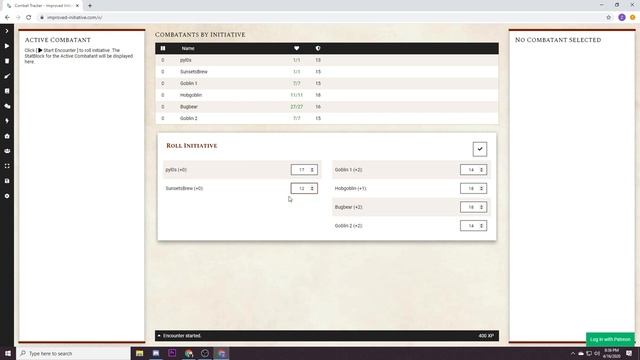Click the initiative column icon in table header
This screenshot has width=640, height=360.
coord(163,48)
